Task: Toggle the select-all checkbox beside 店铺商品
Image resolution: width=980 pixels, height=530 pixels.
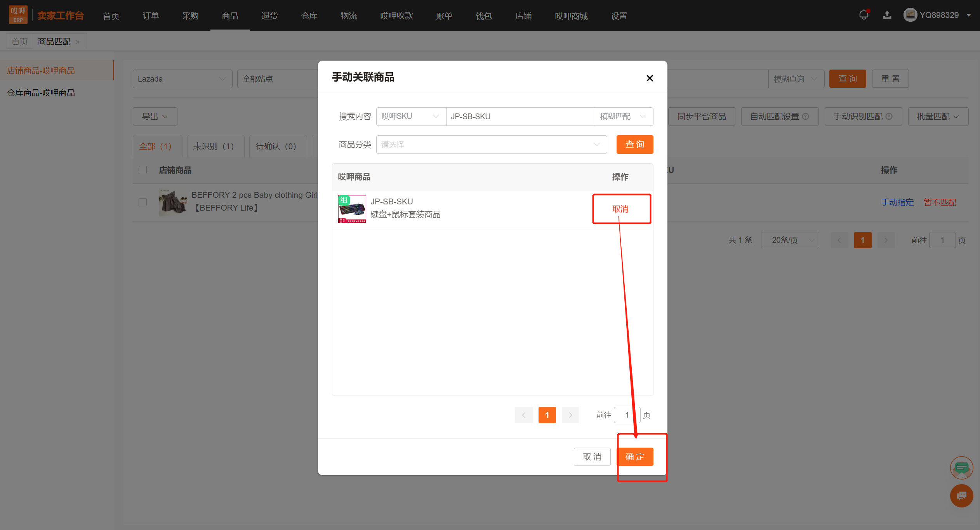Action: point(143,170)
